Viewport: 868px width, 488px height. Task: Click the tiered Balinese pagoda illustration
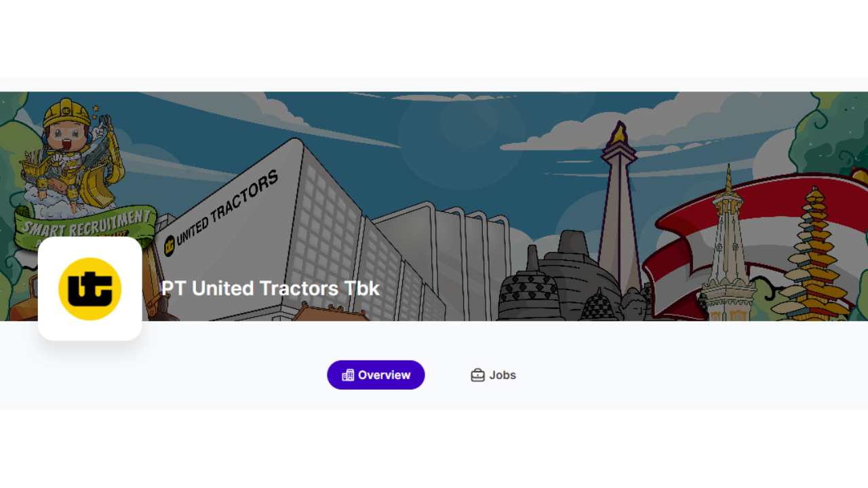point(814,254)
